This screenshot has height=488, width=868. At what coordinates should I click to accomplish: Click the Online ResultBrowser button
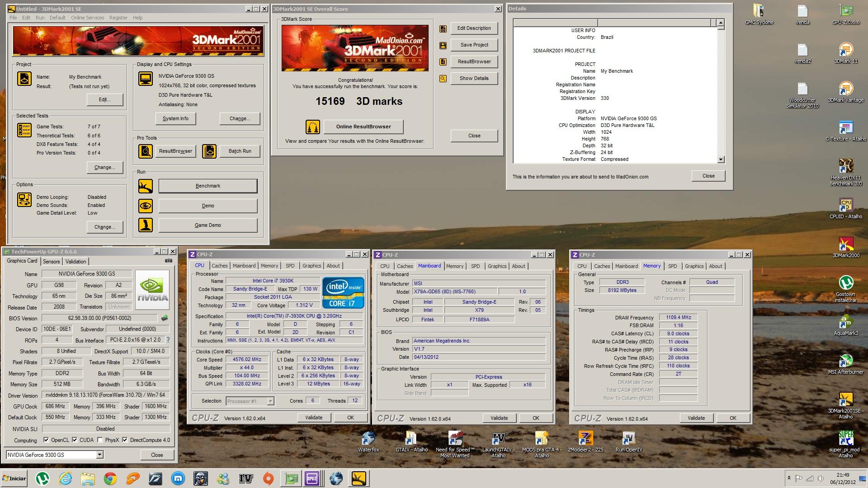tap(363, 127)
